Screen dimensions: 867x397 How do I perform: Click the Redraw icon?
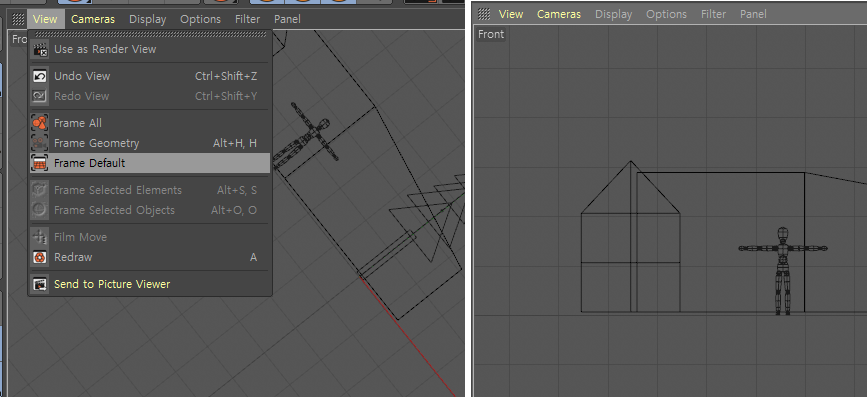click(x=40, y=257)
